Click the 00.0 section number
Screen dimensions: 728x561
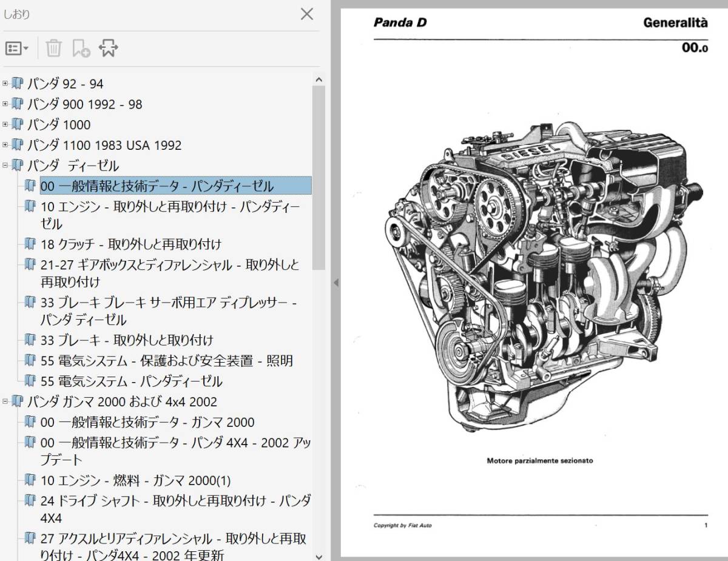tap(695, 47)
